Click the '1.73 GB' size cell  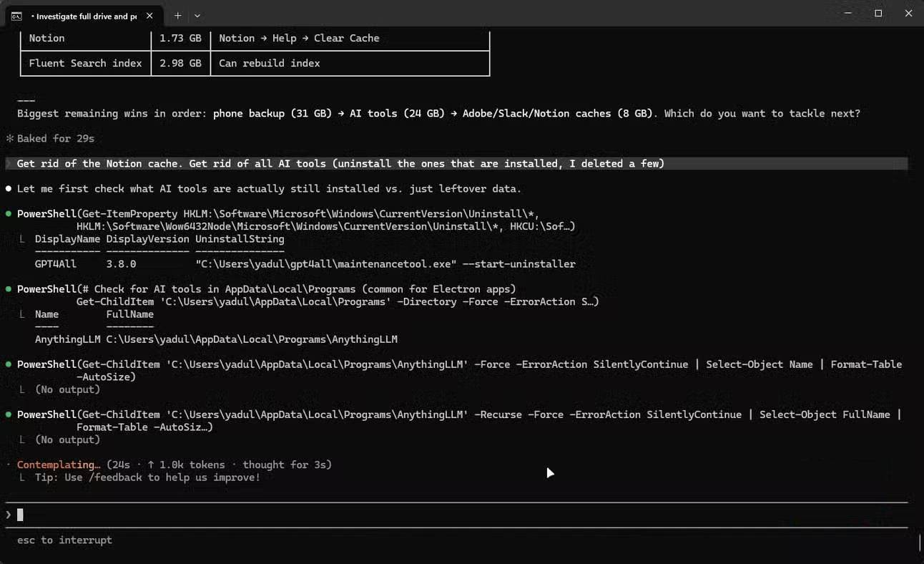[x=180, y=38]
